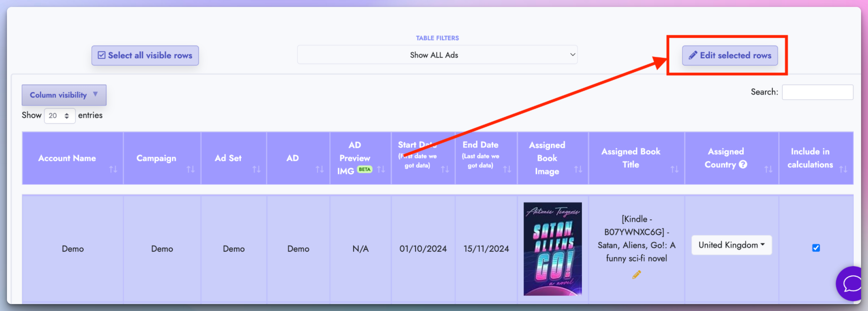Click the Demo cell under AD column
Viewport: 868px width, 311px height.
tap(298, 249)
